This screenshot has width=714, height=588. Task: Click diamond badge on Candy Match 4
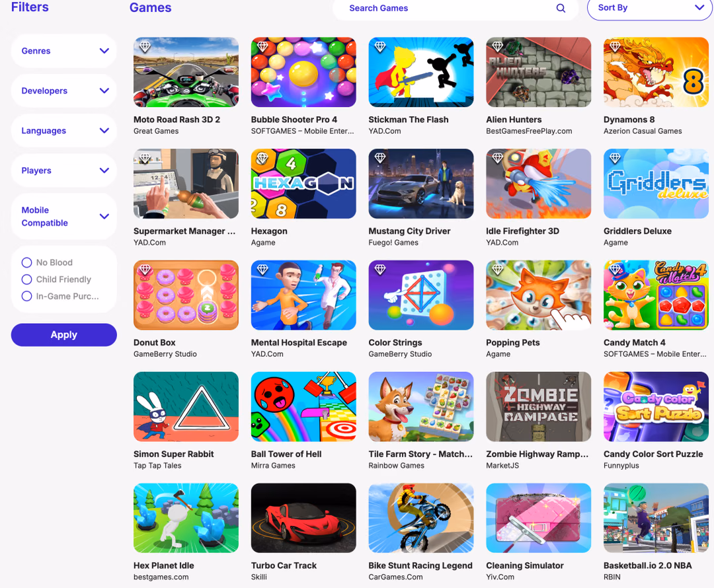click(615, 270)
